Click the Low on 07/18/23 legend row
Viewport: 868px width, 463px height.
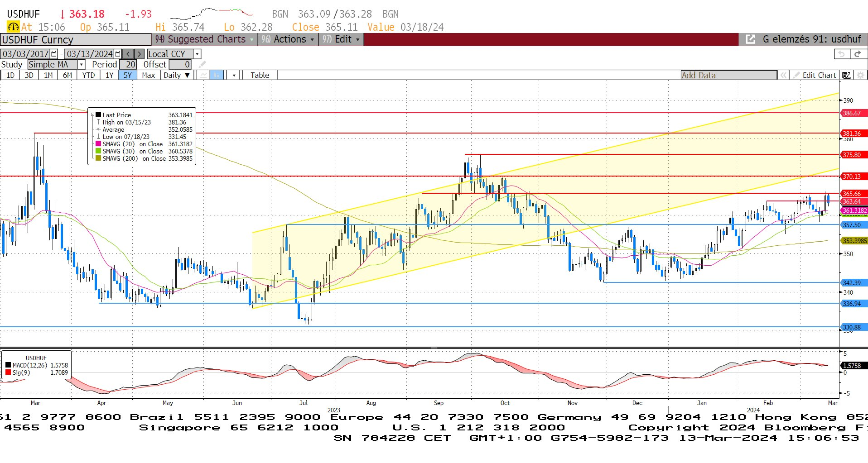(141, 137)
